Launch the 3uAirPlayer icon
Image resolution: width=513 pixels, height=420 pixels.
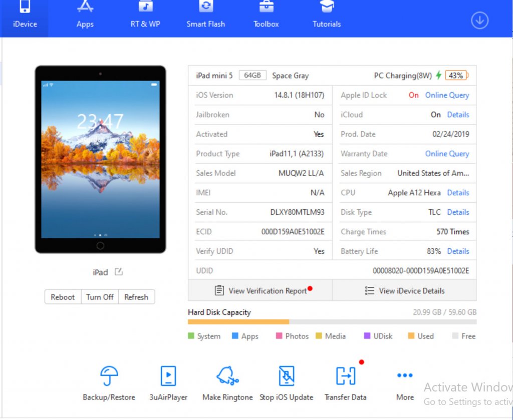168,376
